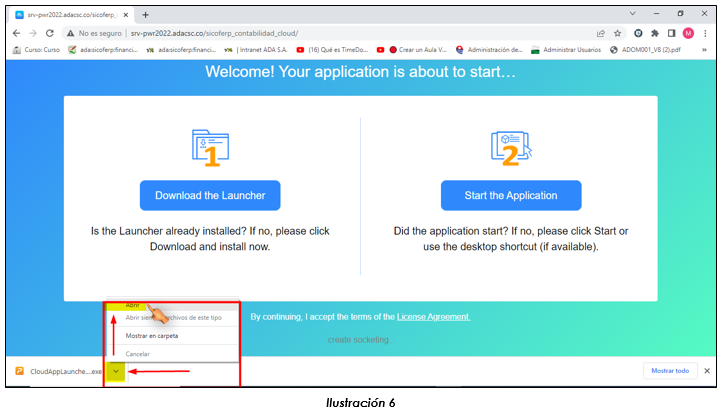
Task: Reload the page with the refresh icon
Action: 49,33
